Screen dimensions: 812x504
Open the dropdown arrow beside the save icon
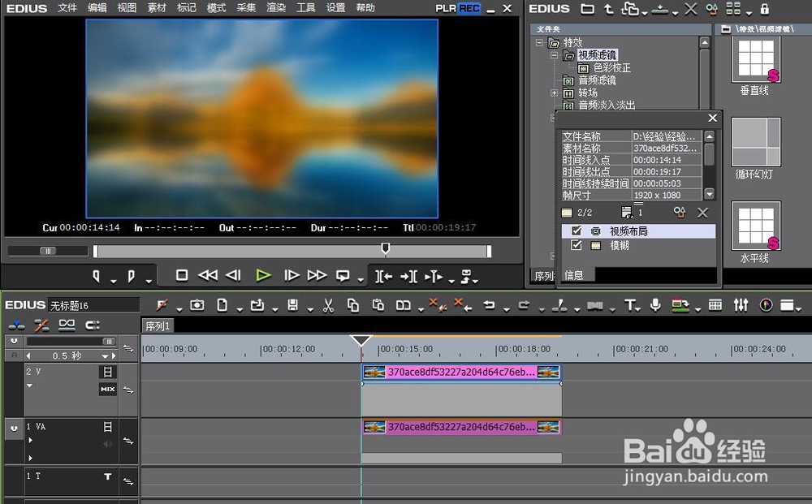pyautogui.click(x=309, y=309)
